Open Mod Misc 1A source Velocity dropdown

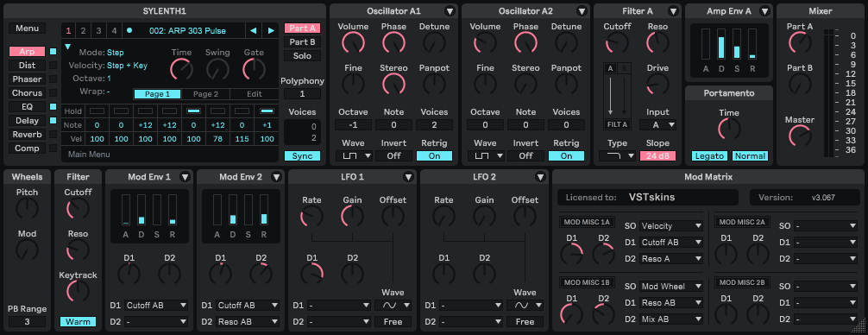671,226
